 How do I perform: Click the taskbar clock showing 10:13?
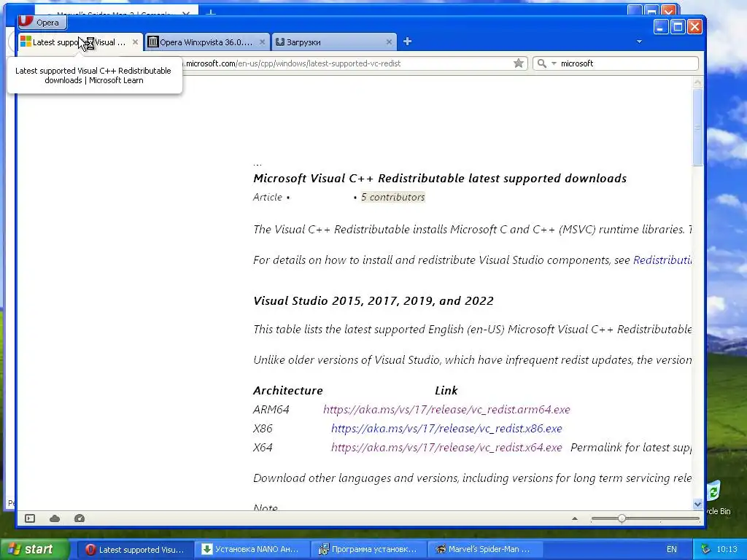pos(727,550)
